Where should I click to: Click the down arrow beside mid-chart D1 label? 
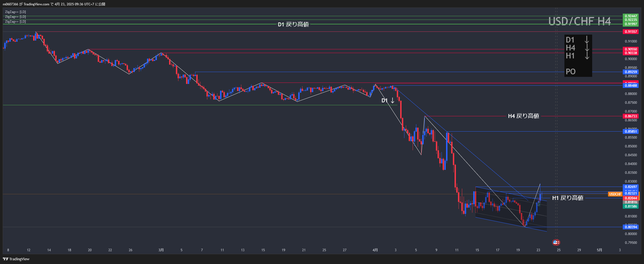tap(393, 100)
